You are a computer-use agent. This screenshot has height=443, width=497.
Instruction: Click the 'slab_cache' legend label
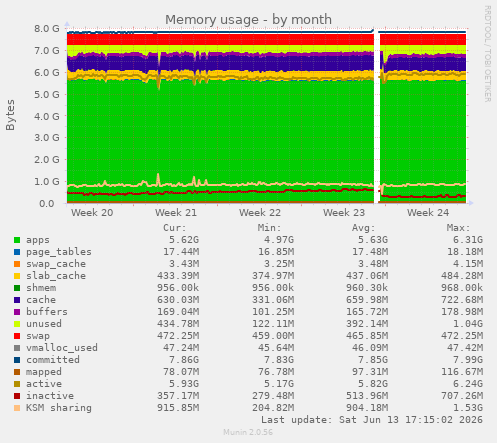point(56,276)
